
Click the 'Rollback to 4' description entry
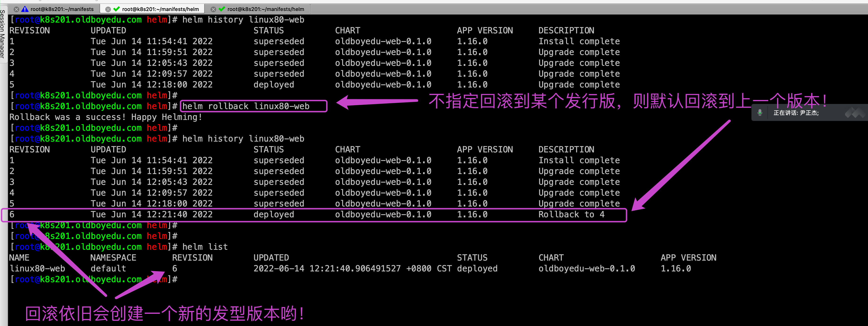pos(571,215)
